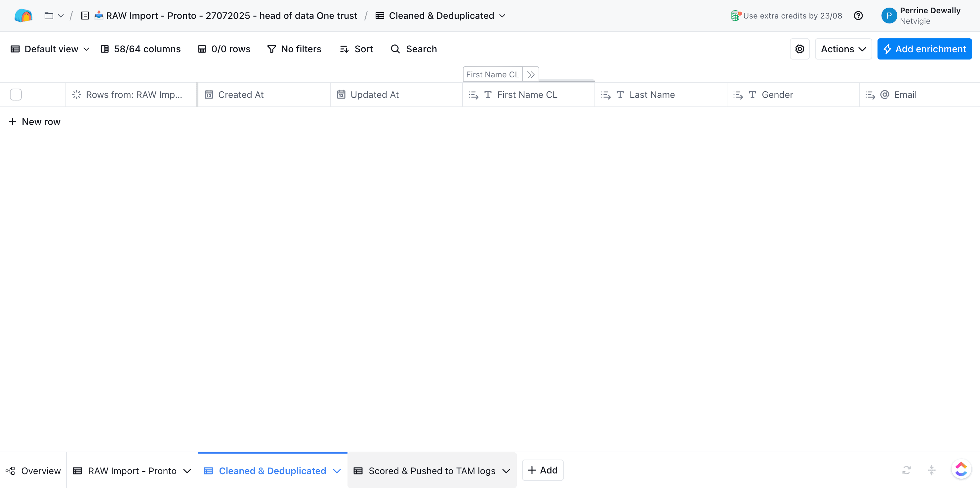Click the extra credits coins icon
The height and width of the screenshot is (488, 980).
(x=736, y=16)
